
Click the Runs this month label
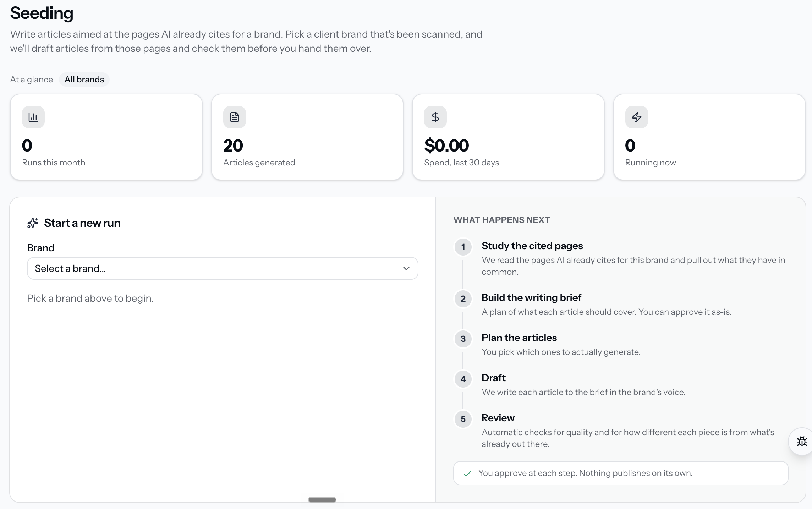click(x=54, y=163)
